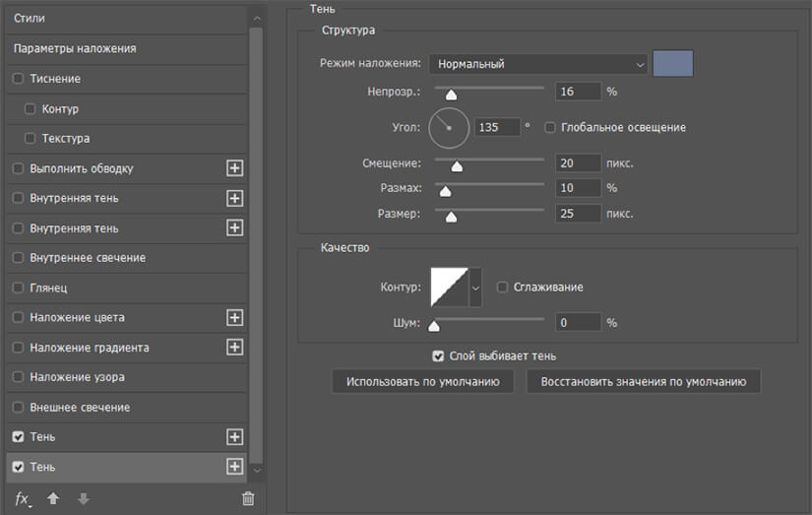
Task: Click Восстановить значения по умолчанию button
Action: click(x=643, y=382)
